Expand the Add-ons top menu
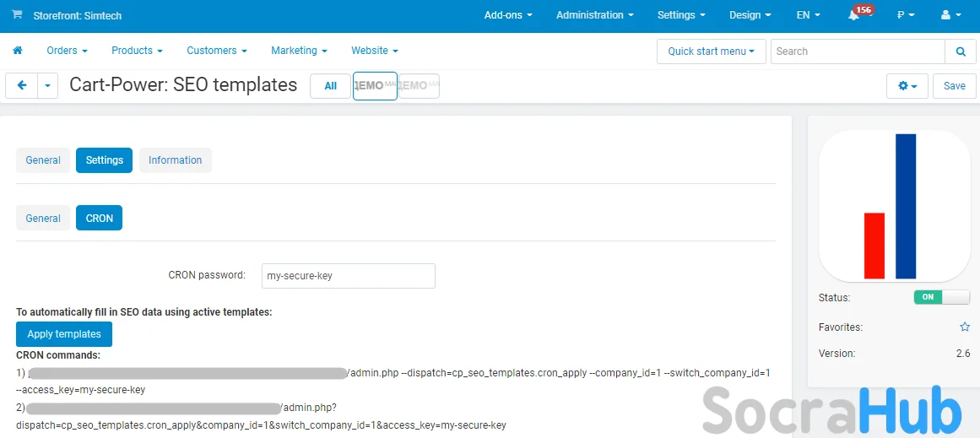980x438 pixels. 508,15
